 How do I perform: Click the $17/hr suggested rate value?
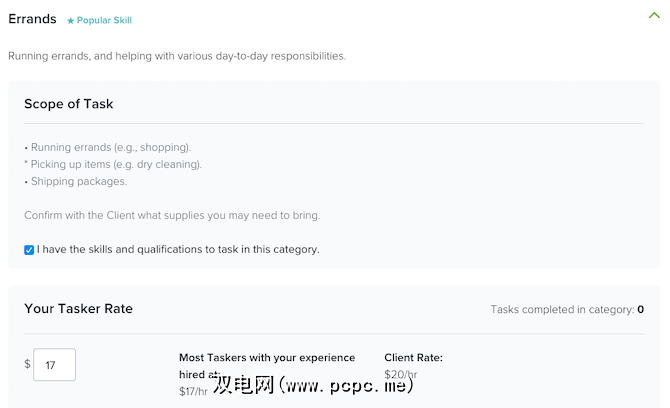pyautogui.click(x=194, y=391)
